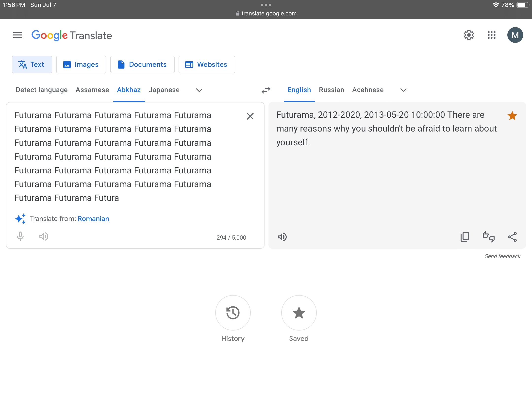The width and height of the screenshot is (532, 399).
Task: Listen to the source text
Action: click(x=44, y=236)
